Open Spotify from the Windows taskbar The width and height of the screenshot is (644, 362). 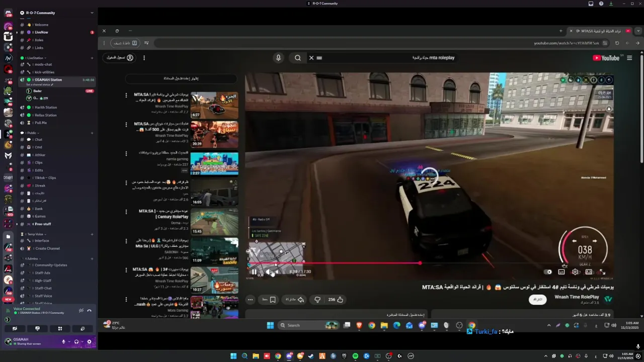tap(355, 356)
